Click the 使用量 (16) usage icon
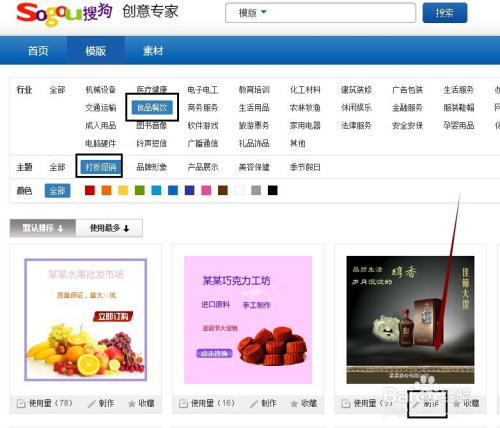The image size is (500, 428). coord(183,404)
